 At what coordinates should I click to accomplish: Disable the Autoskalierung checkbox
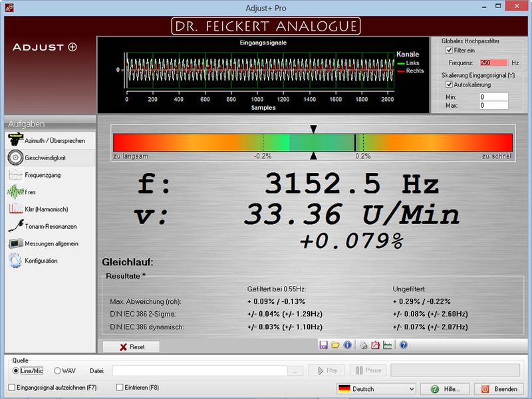(450, 84)
